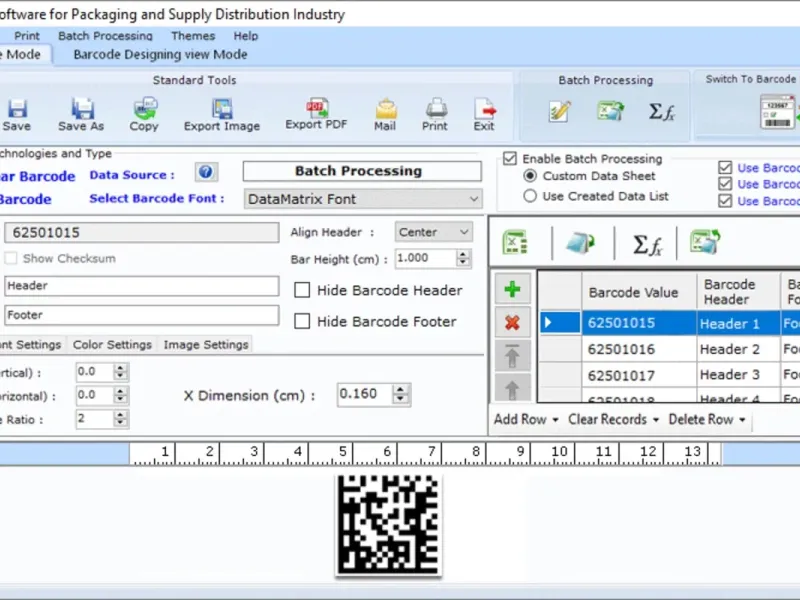Expand the Align Header dropdown

pos(433,232)
